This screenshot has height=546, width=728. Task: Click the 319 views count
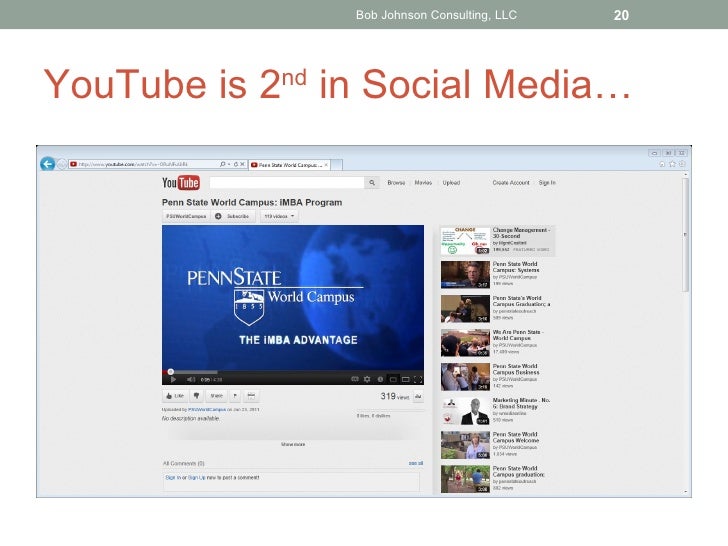pyautogui.click(x=395, y=396)
